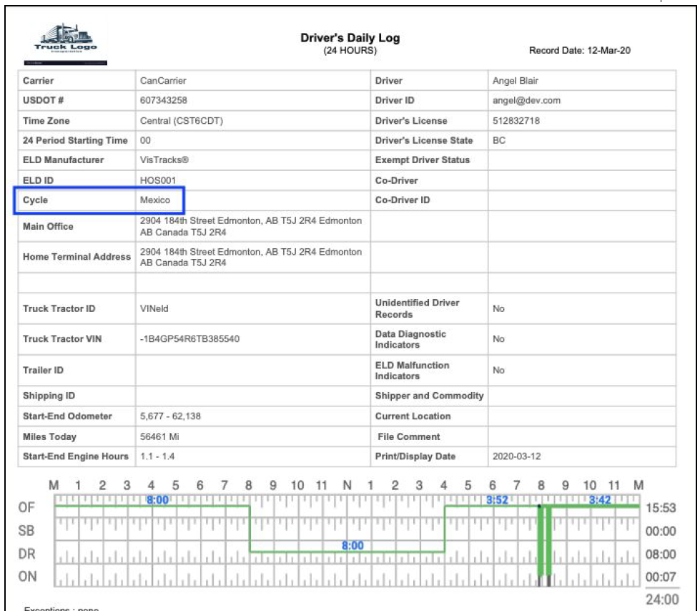The height and width of the screenshot is (611, 700).
Task: Click the 24:00 total hours value
Action: tap(661, 600)
